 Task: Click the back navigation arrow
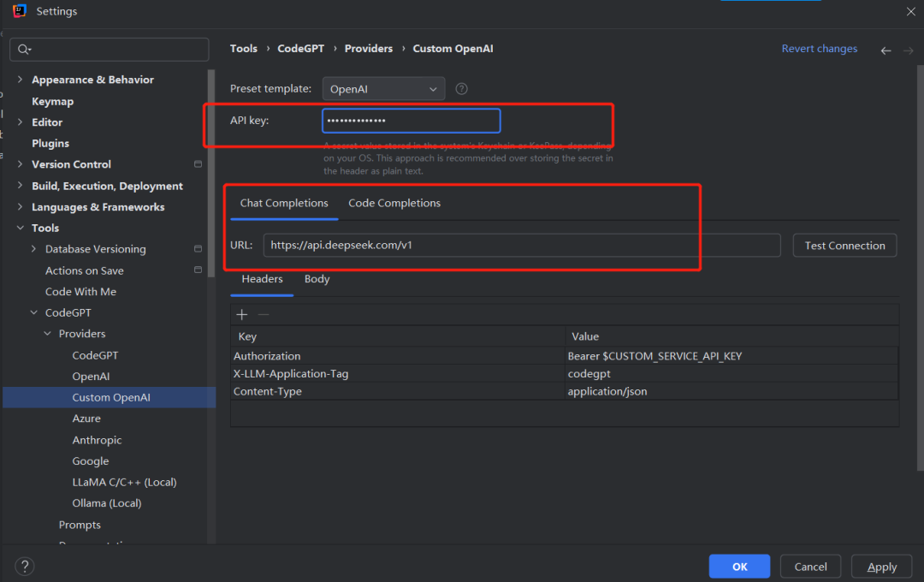pyautogui.click(x=885, y=50)
